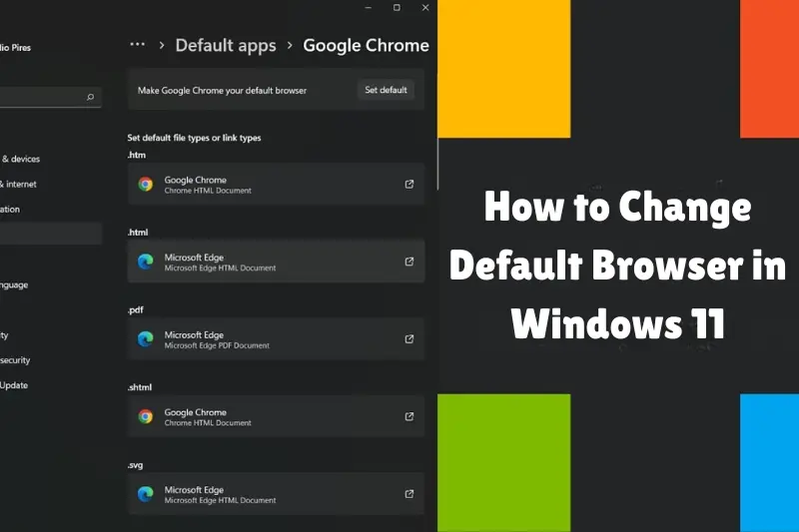Click the Microsoft Edge icon under .html
Viewport: 799px width, 532px height.
point(146,262)
